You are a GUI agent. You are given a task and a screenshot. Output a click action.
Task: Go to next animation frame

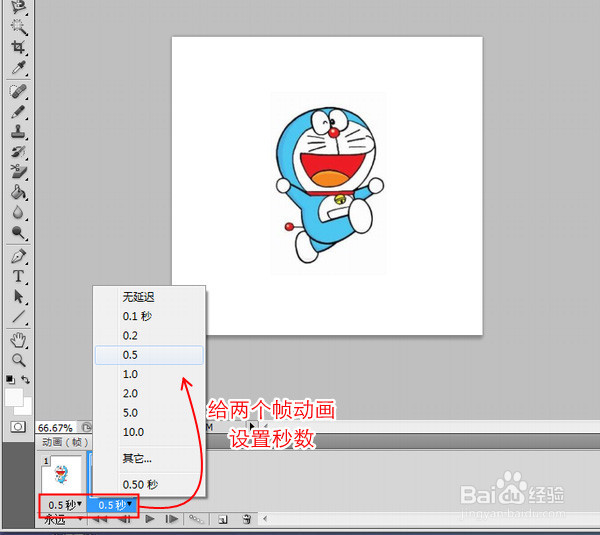pyautogui.click(x=172, y=519)
